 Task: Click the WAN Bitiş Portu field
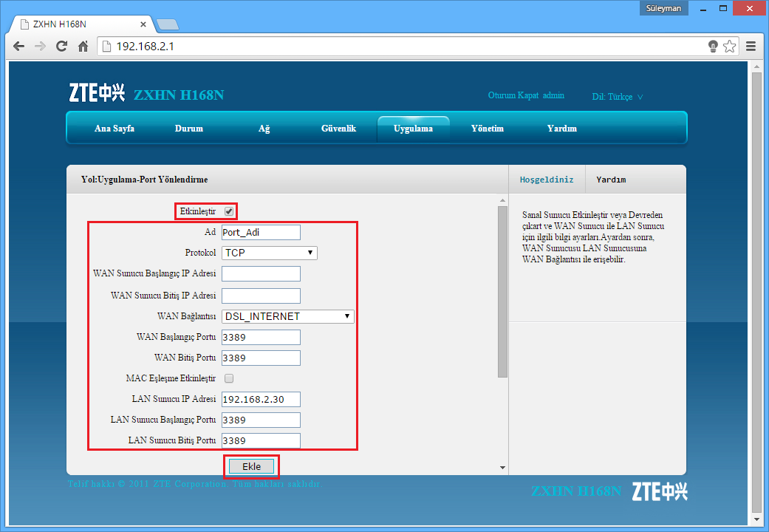tap(261, 358)
